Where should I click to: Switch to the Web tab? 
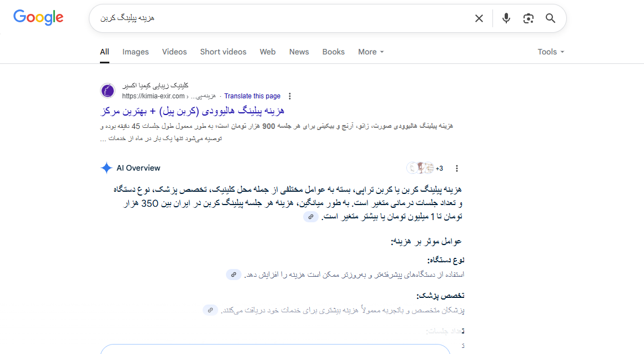pyautogui.click(x=268, y=52)
